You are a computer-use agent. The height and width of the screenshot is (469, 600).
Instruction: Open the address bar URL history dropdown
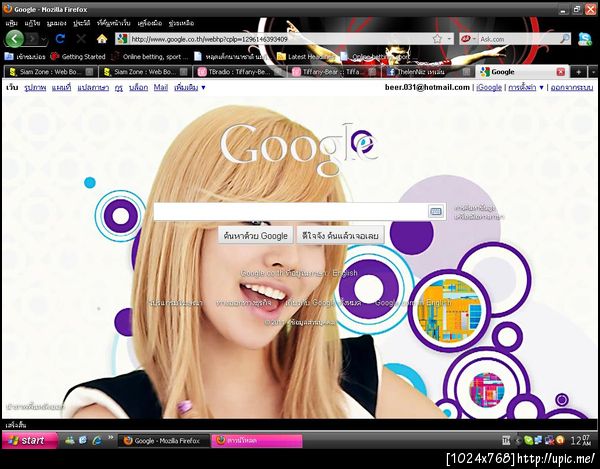(449, 39)
